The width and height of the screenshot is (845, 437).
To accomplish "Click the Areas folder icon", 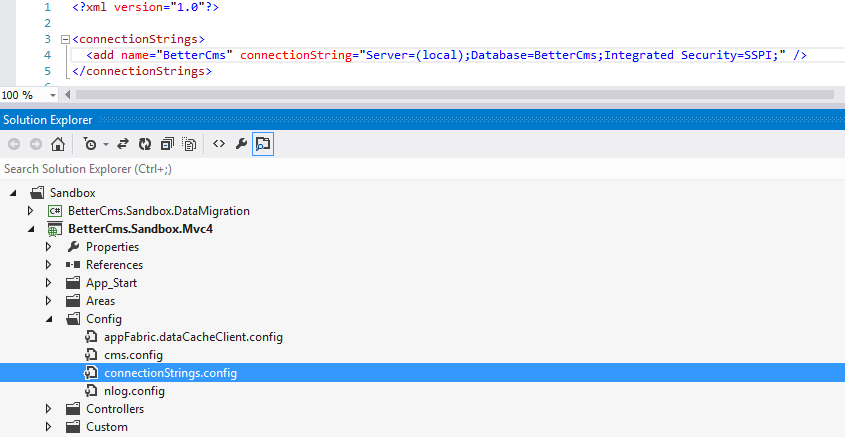I will coord(73,301).
